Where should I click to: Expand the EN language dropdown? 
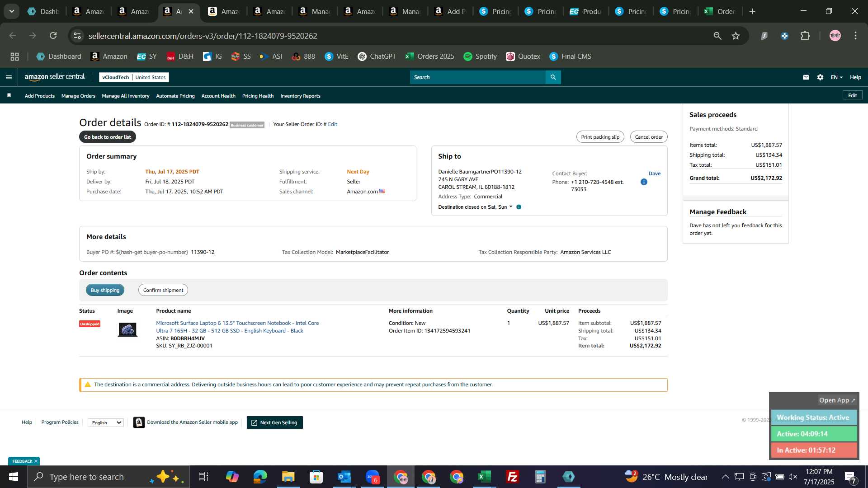pos(836,77)
